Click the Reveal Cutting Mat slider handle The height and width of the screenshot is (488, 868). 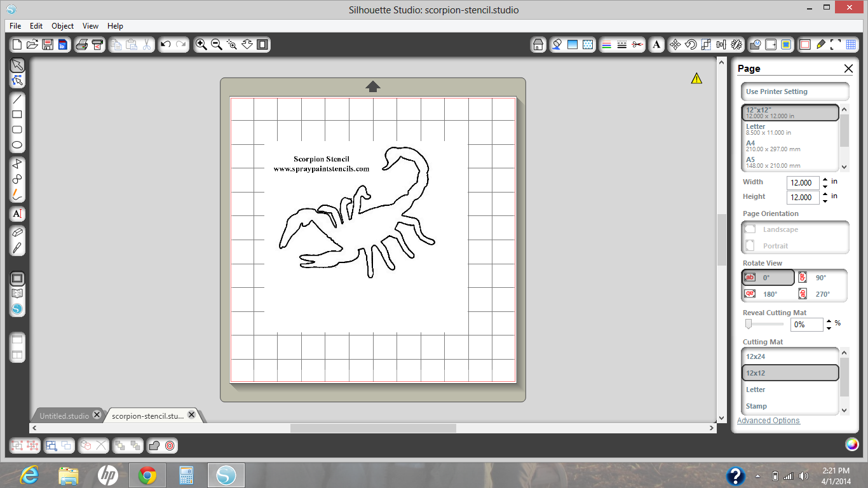[x=749, y=324]
